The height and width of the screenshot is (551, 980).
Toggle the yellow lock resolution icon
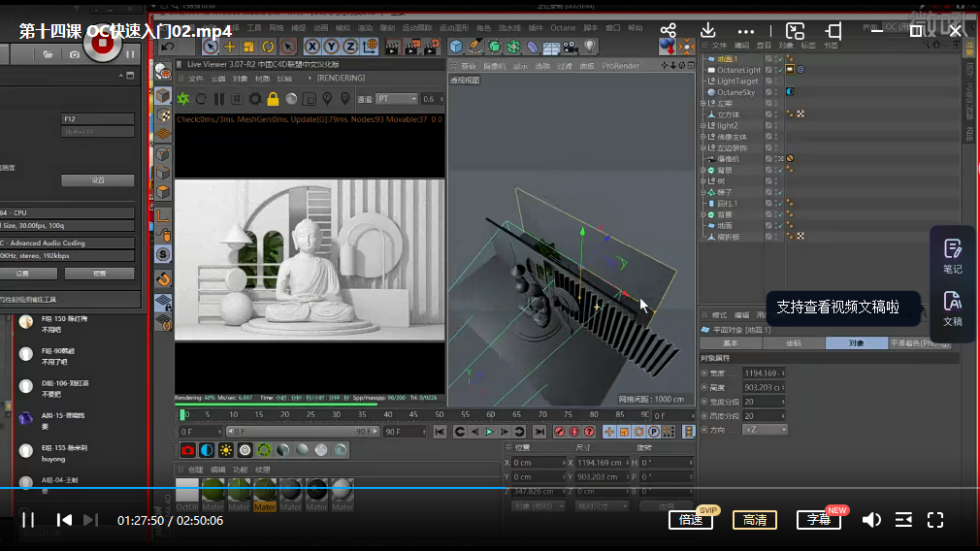coord(273,99)
